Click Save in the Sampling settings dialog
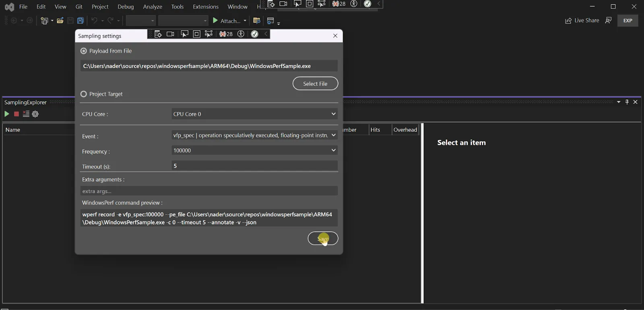 [323, 239]
